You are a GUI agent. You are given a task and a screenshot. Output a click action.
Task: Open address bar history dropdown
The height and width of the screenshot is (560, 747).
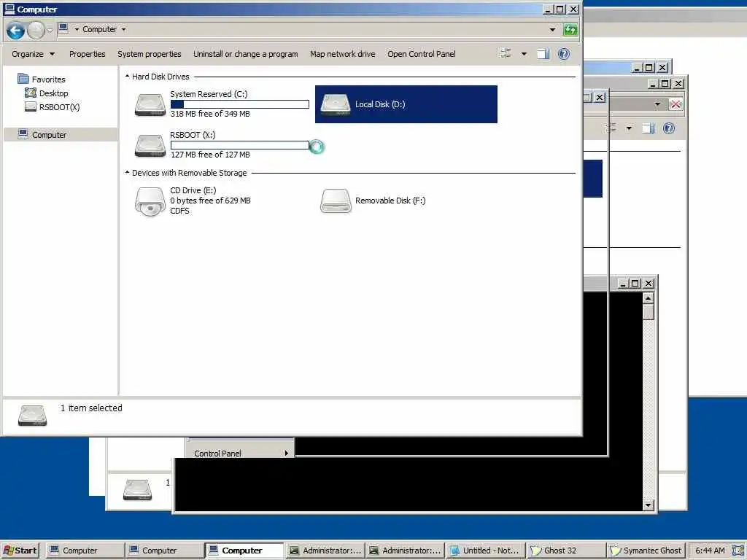(552, 29)
